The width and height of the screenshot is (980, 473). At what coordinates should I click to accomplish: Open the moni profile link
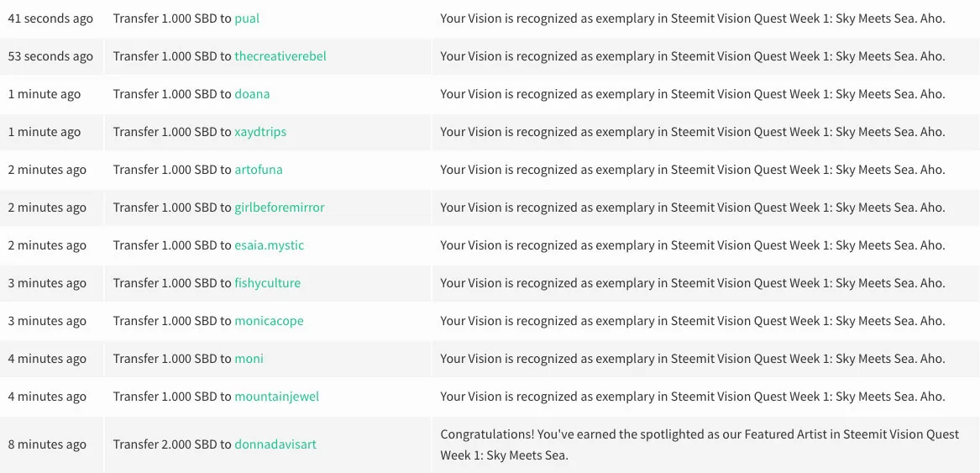249,359
